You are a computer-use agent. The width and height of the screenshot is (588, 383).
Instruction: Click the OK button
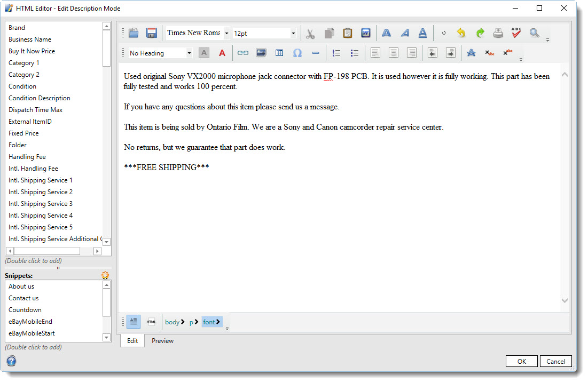(522, 361)
